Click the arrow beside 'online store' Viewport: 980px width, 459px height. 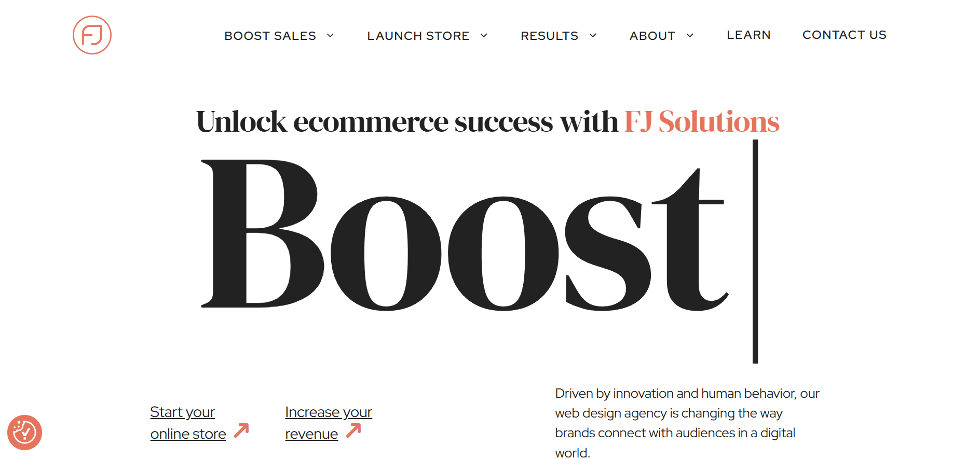pyautogui.click(x=241, y=430)
